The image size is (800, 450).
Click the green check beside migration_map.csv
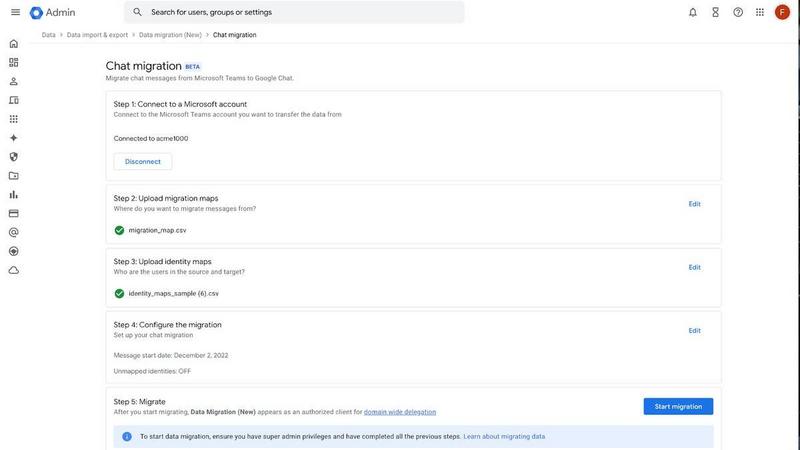pyautogui.click(x=119, y=230)
